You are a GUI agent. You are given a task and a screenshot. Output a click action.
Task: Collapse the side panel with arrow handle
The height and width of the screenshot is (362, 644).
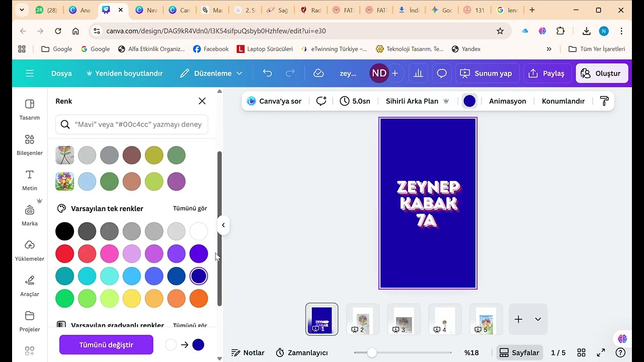223,225
